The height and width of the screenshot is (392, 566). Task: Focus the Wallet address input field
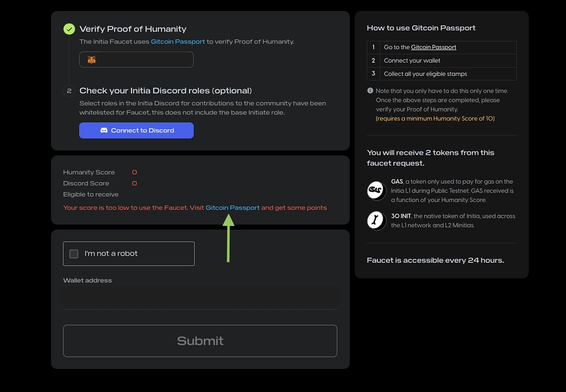200,297
